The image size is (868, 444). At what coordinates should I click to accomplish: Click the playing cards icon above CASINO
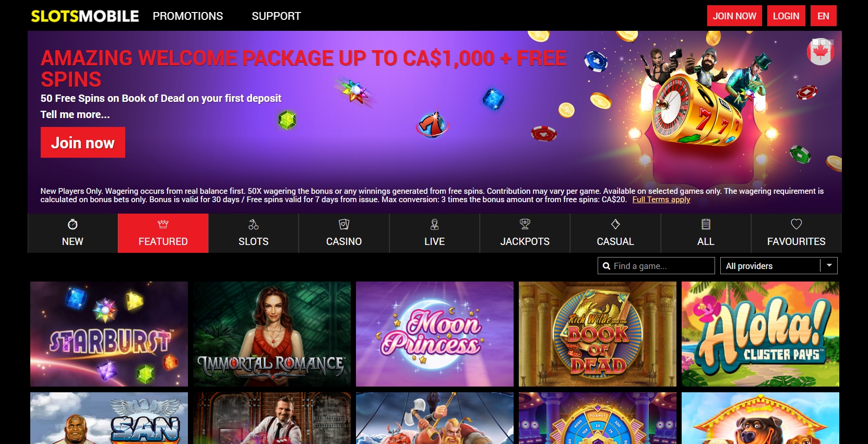(344, 224)
